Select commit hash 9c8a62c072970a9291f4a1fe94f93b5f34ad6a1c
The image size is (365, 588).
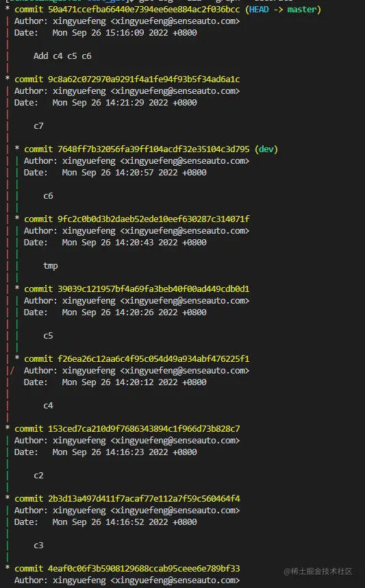(144, 79)
